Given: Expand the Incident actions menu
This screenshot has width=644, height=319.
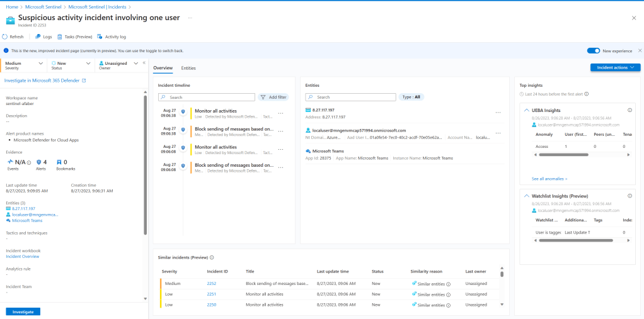Looking at the screenshot, I should click(x=615, y=67).
